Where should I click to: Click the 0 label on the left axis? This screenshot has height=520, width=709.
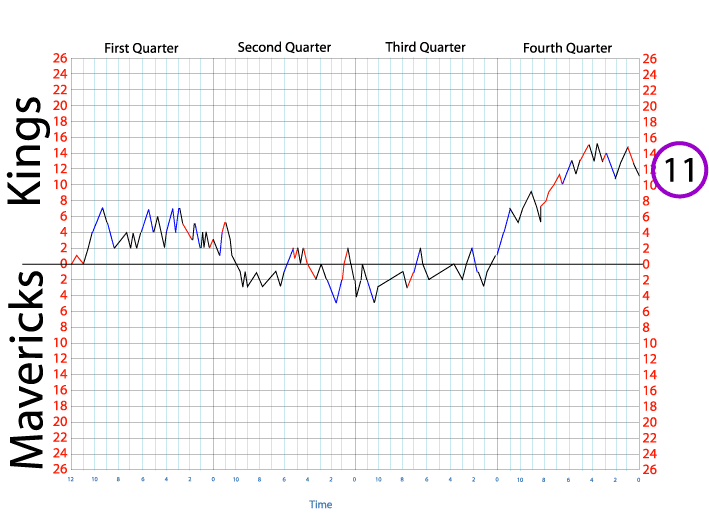point(61,264)
